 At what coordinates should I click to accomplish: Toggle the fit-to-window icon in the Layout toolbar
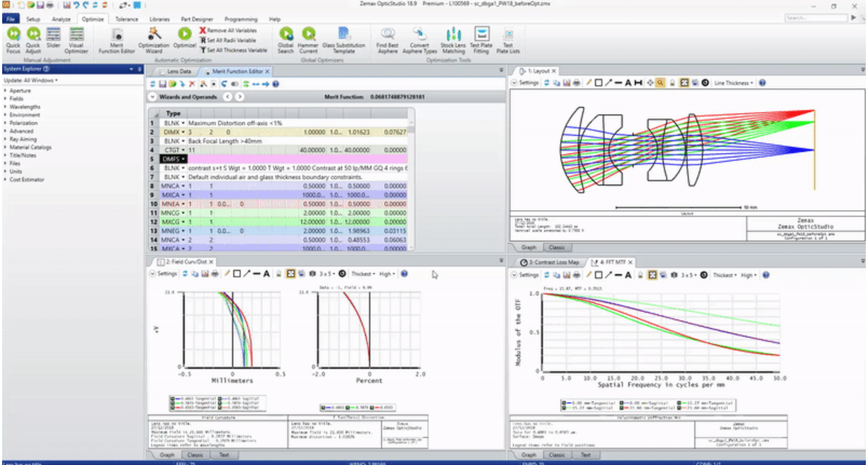pyautogui.click(x=684, y=83)
